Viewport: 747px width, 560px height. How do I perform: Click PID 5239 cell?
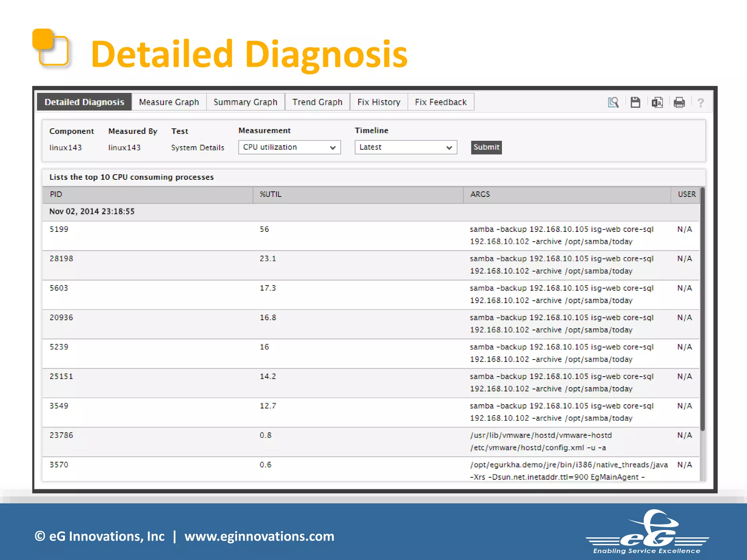[59, 347]
